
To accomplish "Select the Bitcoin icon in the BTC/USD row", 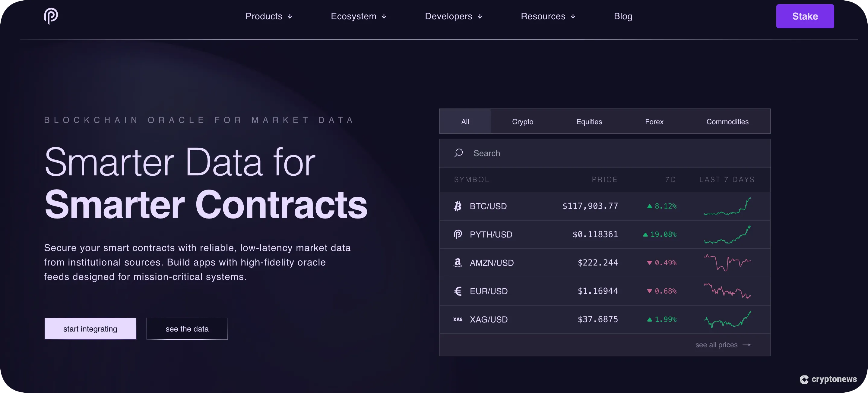I will (x=458, y=206).
